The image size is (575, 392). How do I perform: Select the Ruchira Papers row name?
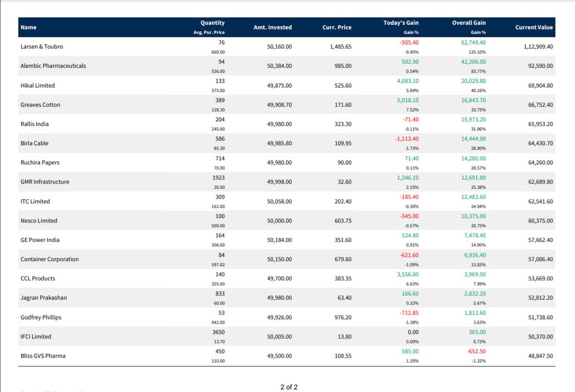[41, 162]
